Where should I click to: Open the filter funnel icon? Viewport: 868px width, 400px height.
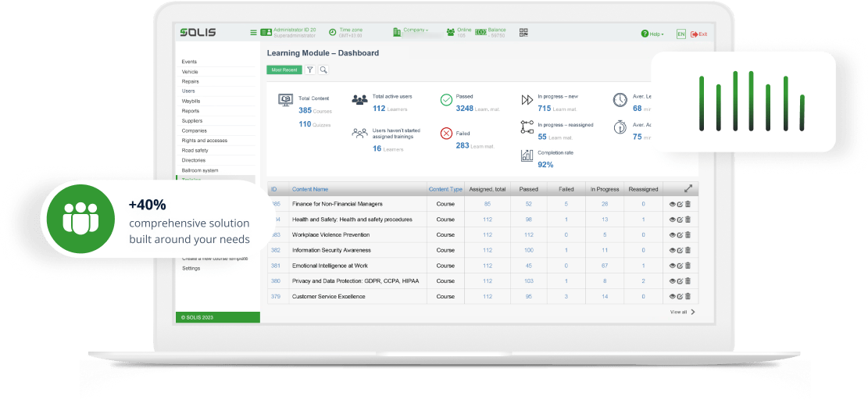click(310, 70)
